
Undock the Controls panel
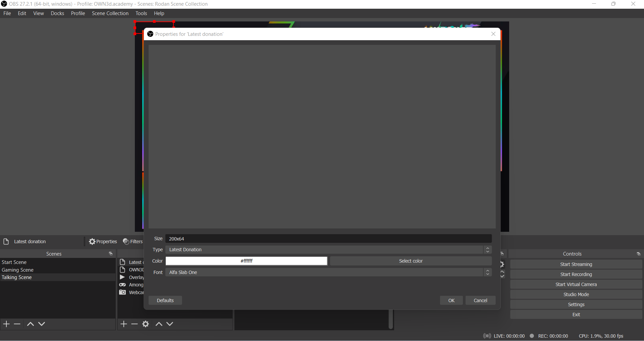pos(638,254)
